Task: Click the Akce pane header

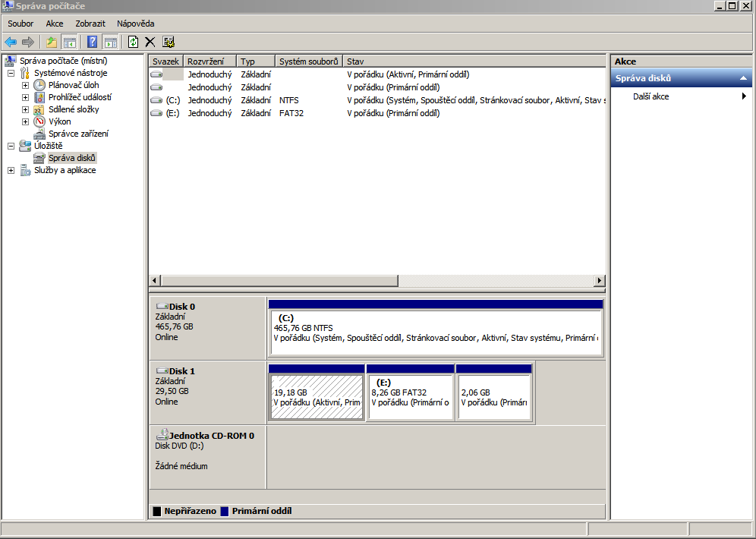Action: 682,61
